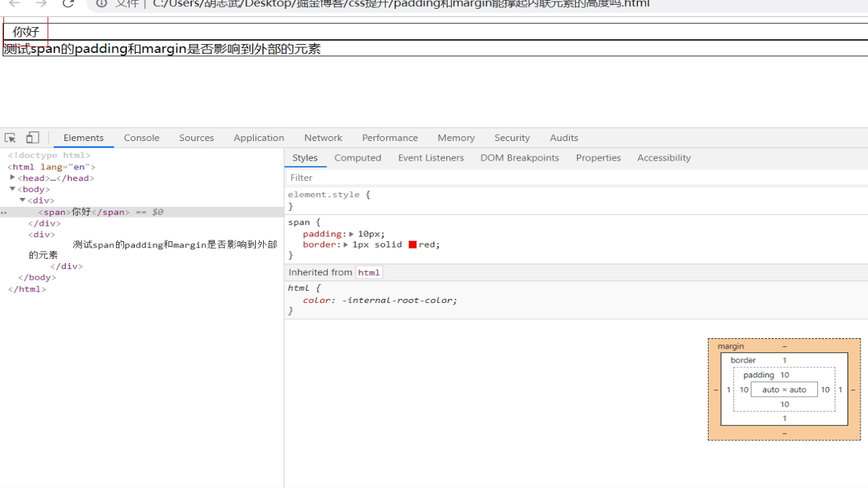This screenshot has height=488, width=868.
Task: Show the Computed styles tab
Action: tap(358, 158)
